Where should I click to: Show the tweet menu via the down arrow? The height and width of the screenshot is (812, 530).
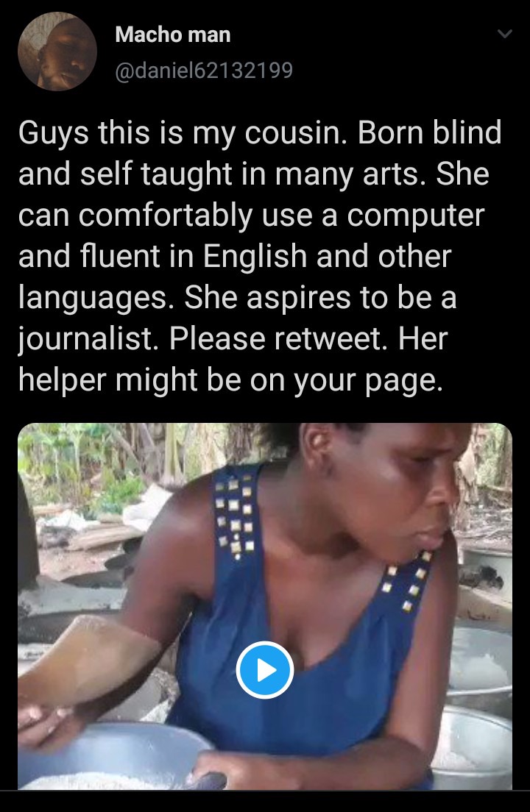pyautogui.click(x=505, y=34)
